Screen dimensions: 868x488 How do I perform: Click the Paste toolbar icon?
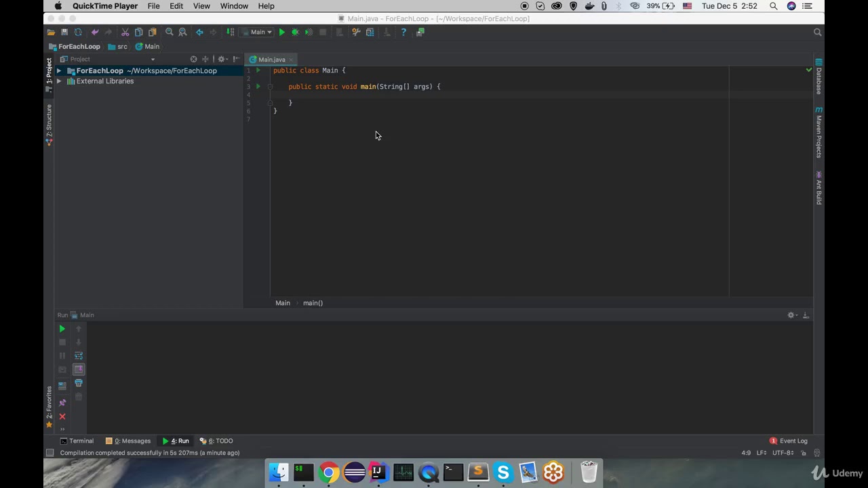[x=153, y=32]
